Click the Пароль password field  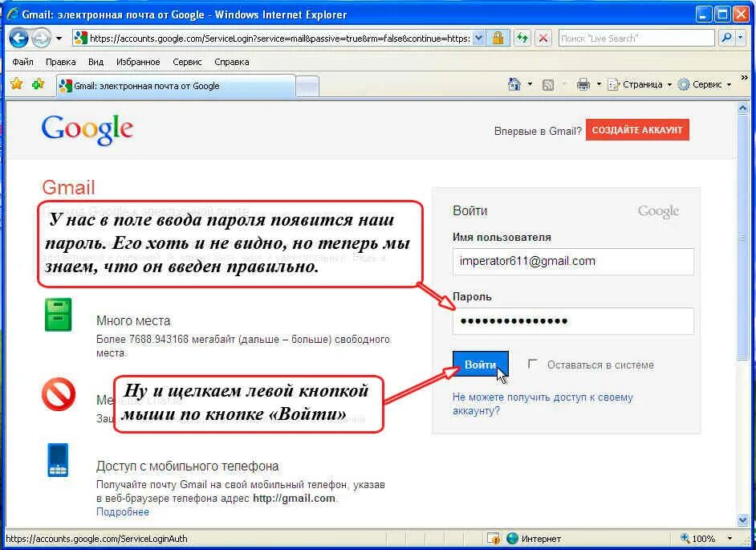573,321
